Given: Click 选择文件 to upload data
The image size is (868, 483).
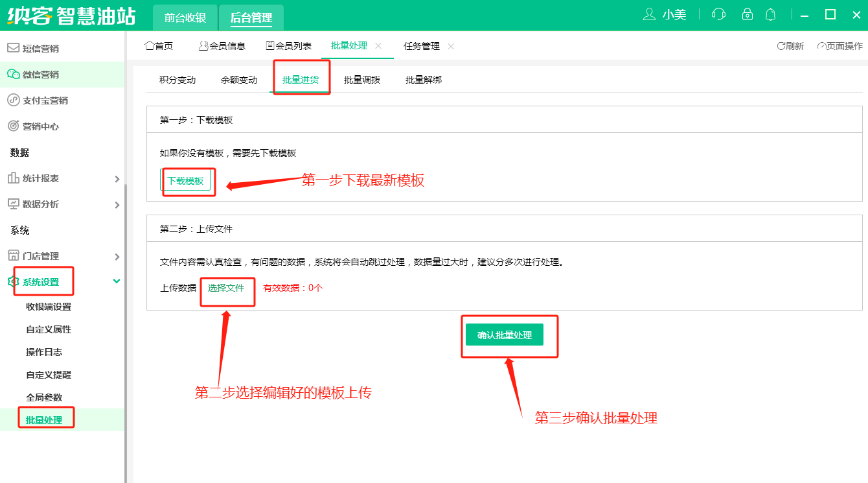Looking at the screenshot, I should [x=226, y=287].
